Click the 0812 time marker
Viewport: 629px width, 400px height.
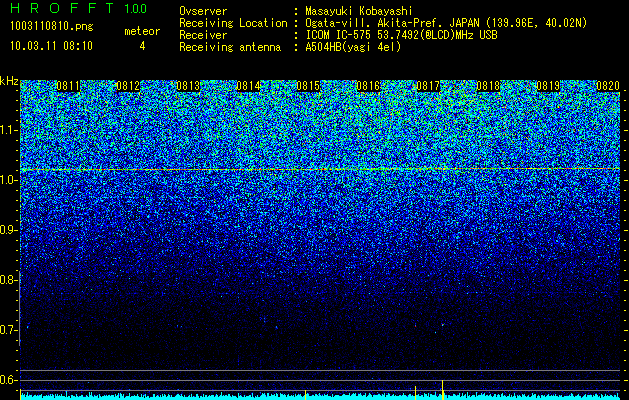click(128, 86)
